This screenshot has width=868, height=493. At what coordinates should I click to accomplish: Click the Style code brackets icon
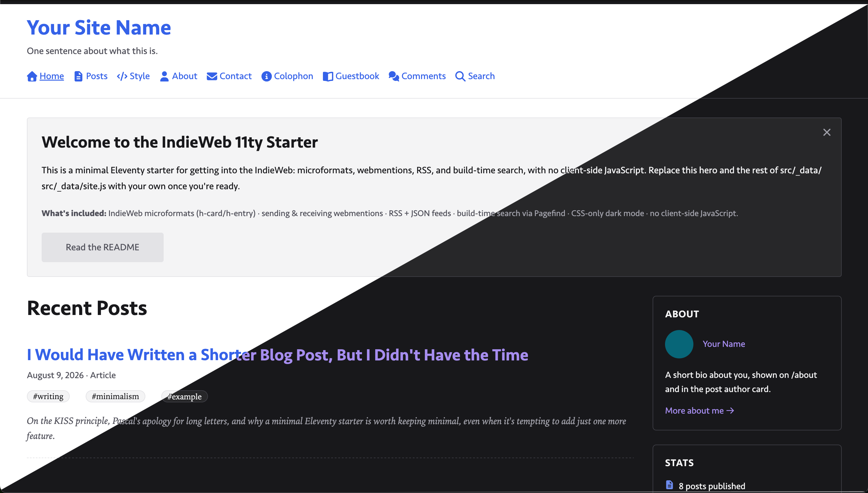click(x=122, y=76)
